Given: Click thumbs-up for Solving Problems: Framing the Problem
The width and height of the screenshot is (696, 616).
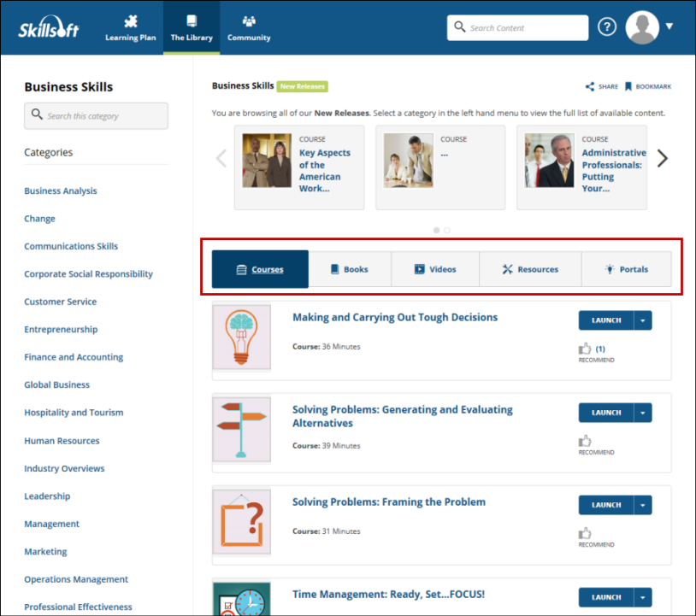Looking at the screenshot, I should [586, 533].
